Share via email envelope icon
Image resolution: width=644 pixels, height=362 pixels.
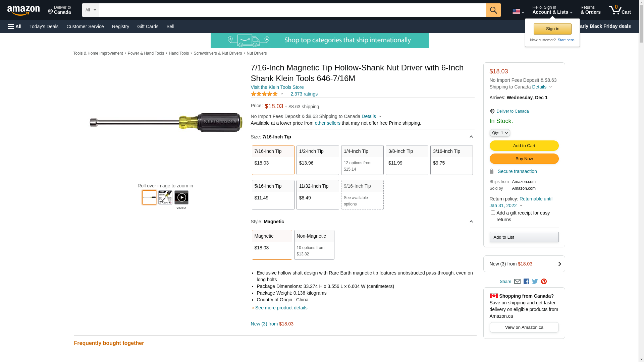(x=517, y=282)
